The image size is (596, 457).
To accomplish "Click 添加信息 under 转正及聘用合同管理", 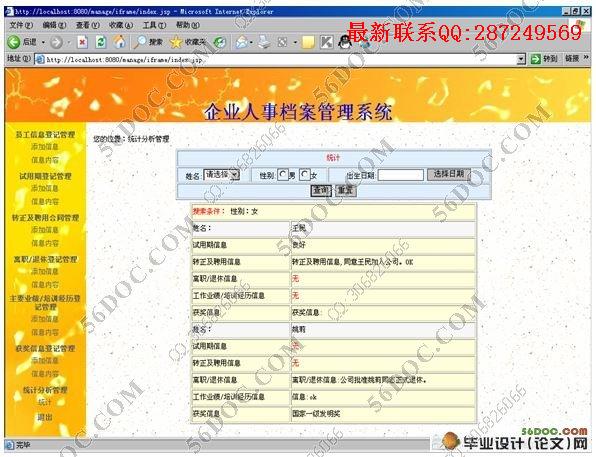I will pos(45,230).
